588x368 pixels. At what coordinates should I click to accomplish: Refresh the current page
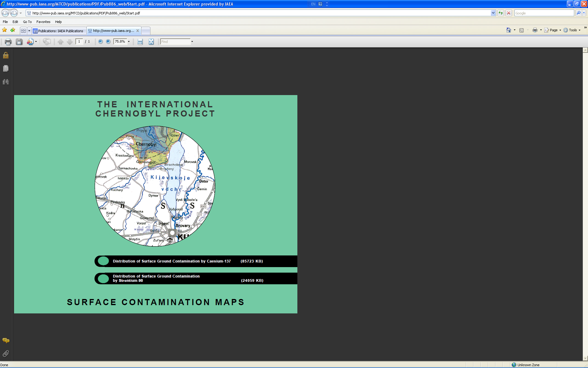point(501,13)
